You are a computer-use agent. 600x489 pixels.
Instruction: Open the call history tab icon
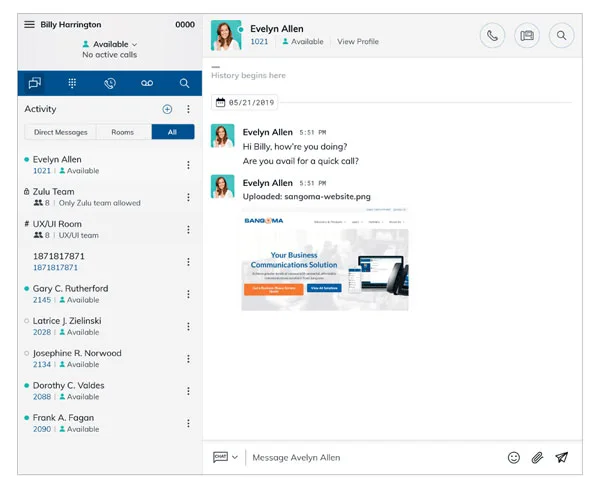(109, 84)
